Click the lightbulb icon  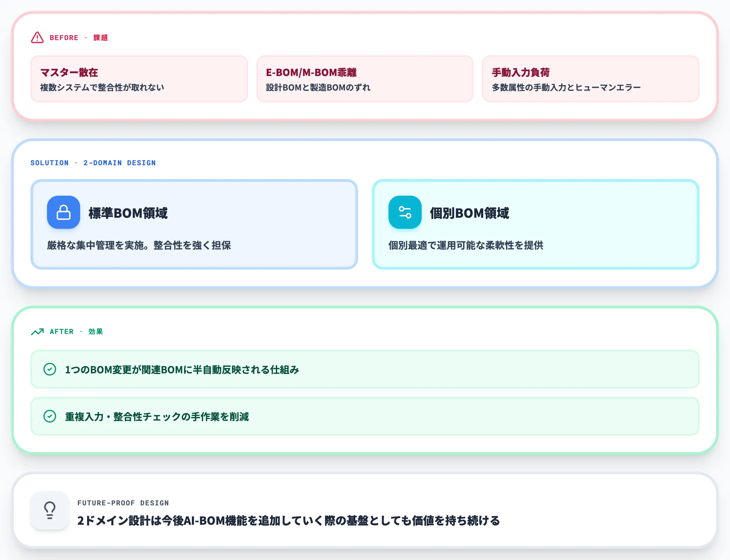pyautogui.click(x=50, y=510)
